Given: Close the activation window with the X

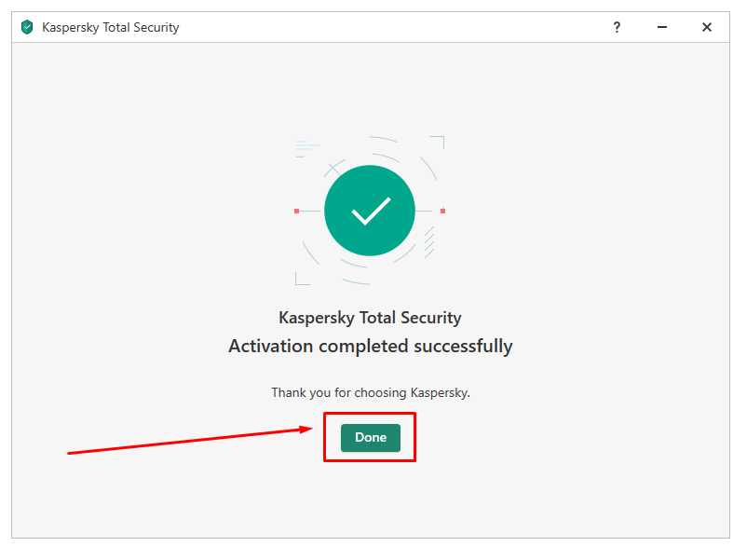Looking at the screenshot, I should tap(707, 27).
